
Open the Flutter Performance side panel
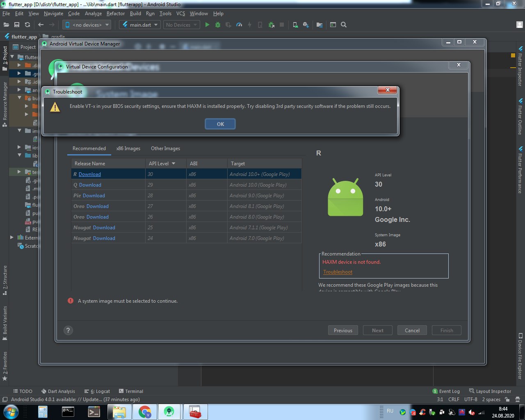(x=520, y=169)
